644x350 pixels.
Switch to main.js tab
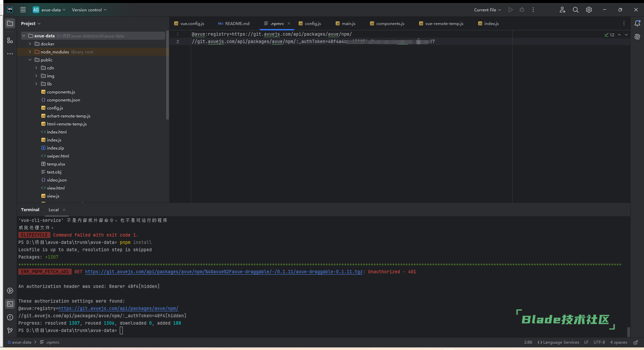[346, 23]
